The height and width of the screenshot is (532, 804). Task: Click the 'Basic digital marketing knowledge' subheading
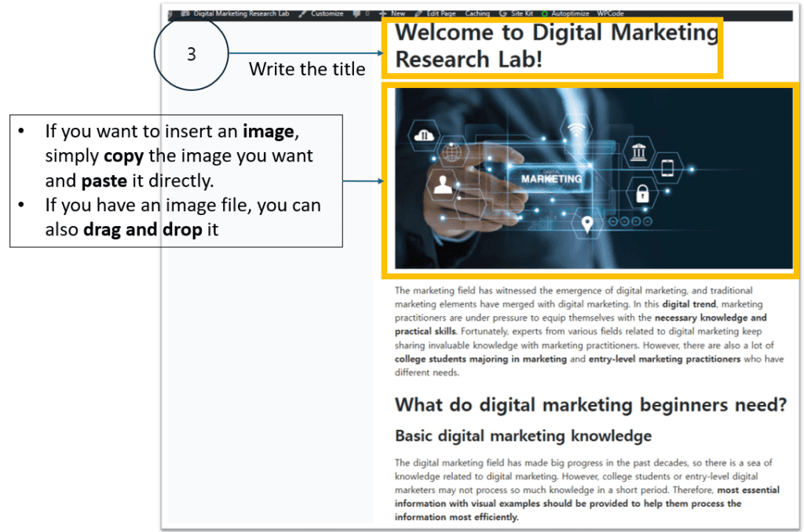tap(523, 435)
